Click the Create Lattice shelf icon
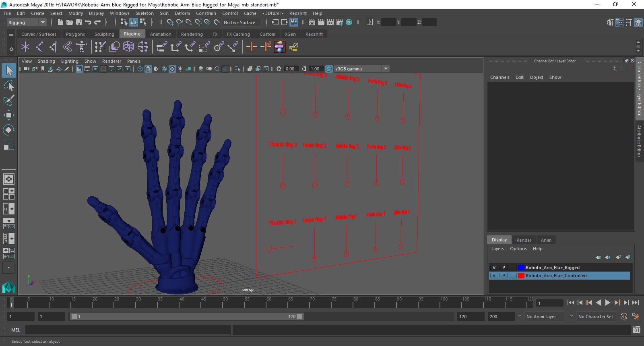This screenshot has width=644, height=346. tap(128, 47)
